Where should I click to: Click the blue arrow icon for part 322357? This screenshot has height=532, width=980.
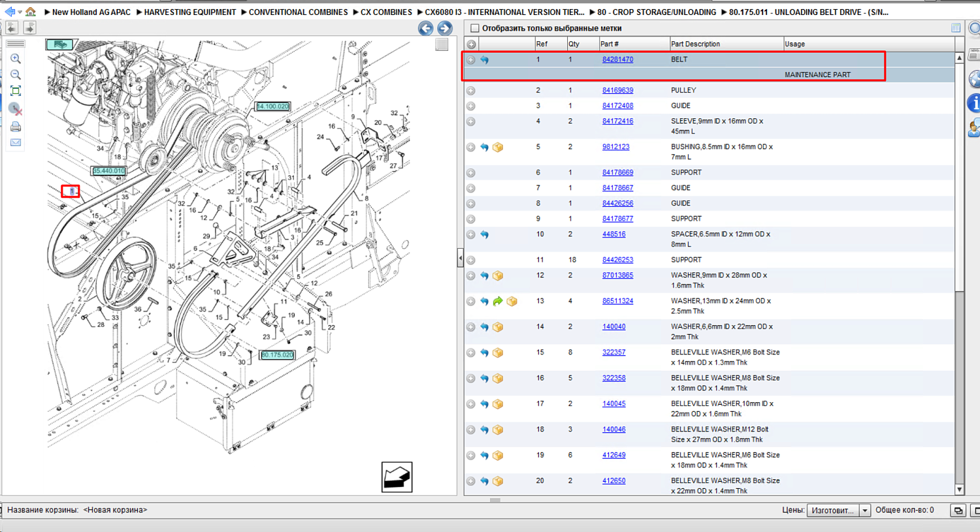[x=485, y=353]
